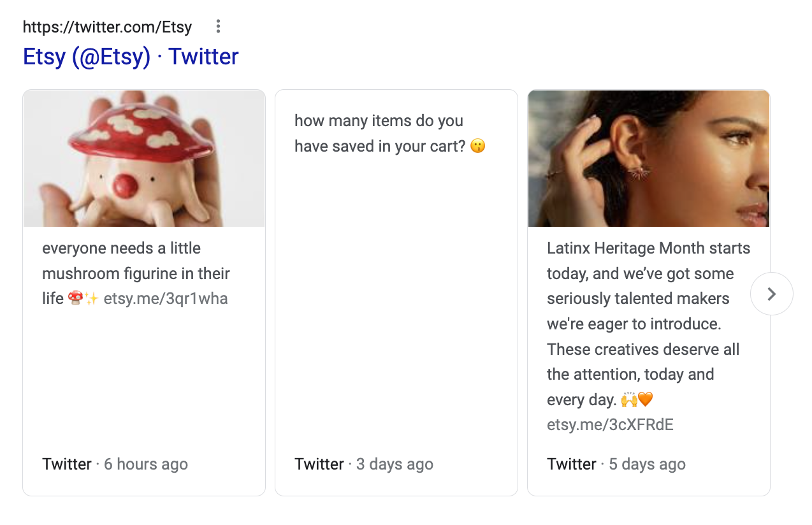Click the raised hands emoji in the Latinx tweet
This screenshot has width=812, height=525.
[x=629, y=400]
